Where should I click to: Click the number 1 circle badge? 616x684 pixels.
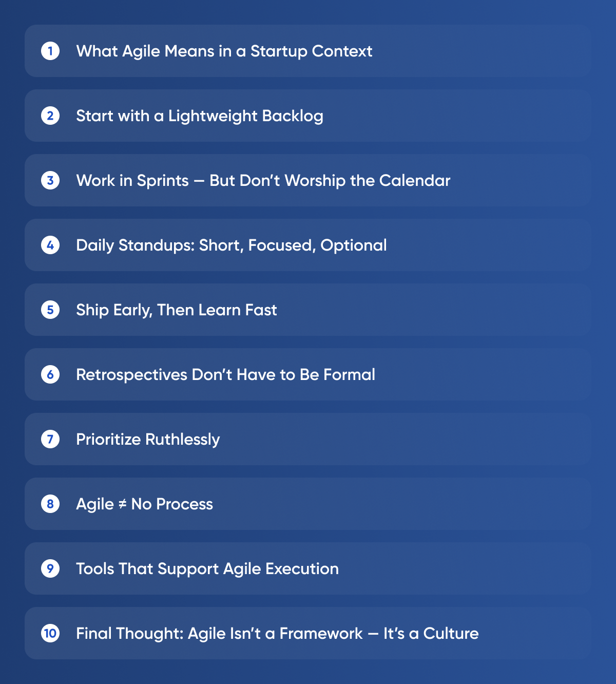tap(50, 51)
